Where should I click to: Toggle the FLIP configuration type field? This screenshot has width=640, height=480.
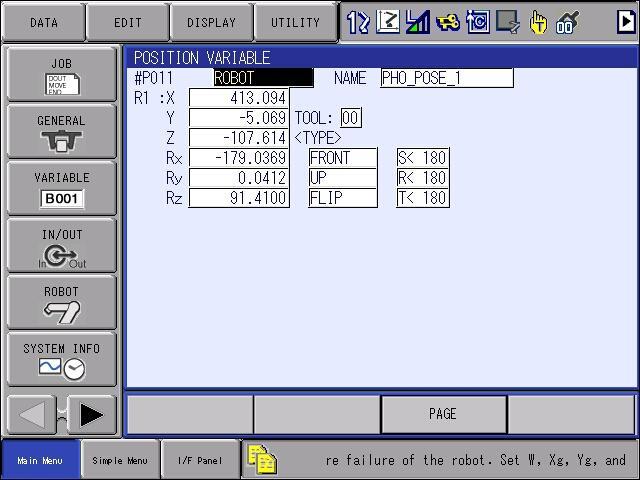click(343, 198)
